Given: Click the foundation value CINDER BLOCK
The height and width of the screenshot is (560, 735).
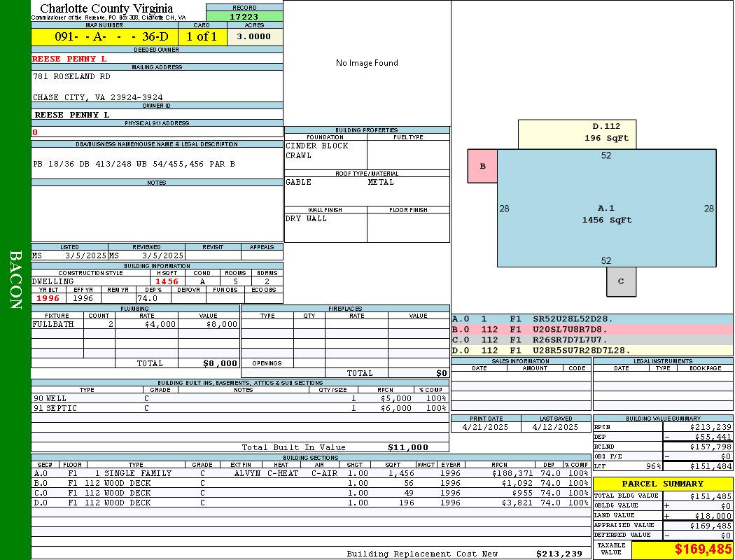Looking at the screenshot, I should tap(317, 146).
